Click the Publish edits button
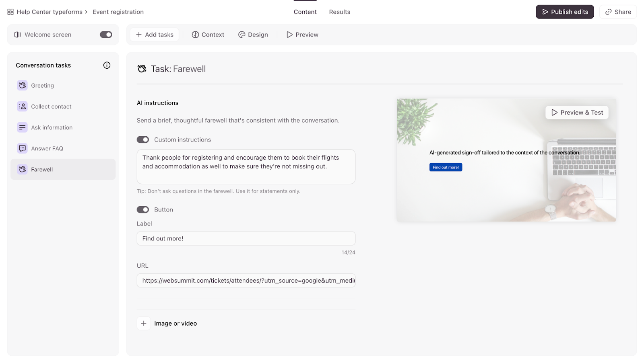This screenshot has height=363, width=644. coord(565,12)
